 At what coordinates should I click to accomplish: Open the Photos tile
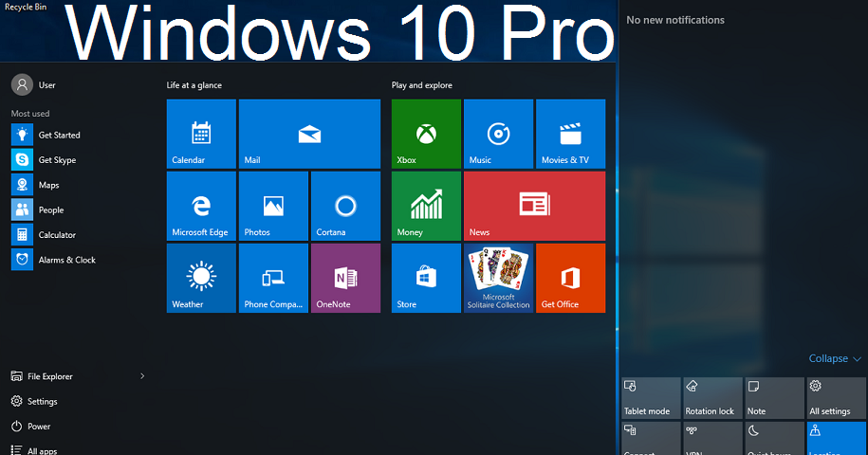(x=273, y=206)
